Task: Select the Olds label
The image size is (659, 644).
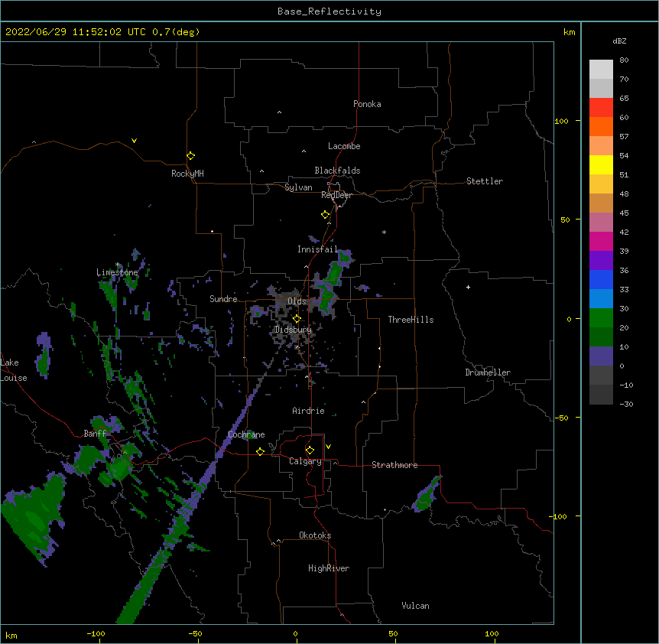Action: [297, 301]
